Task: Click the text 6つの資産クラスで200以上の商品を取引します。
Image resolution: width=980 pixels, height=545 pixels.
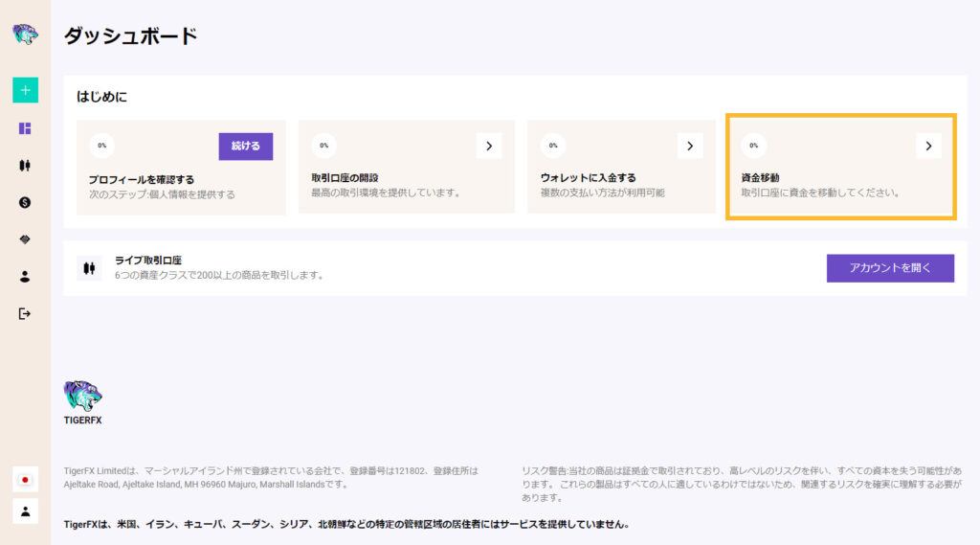Action: click(x=221, y=275)
